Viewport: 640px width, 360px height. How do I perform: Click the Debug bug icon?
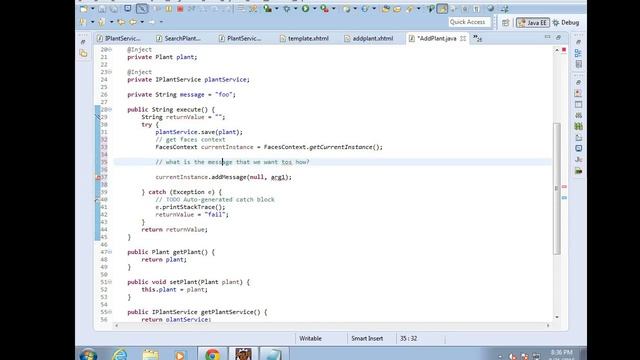(287, 9)
